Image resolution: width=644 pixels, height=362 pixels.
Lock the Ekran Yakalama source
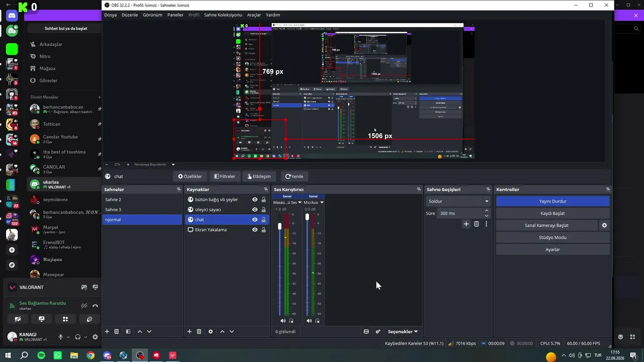(x=263, y=230)
